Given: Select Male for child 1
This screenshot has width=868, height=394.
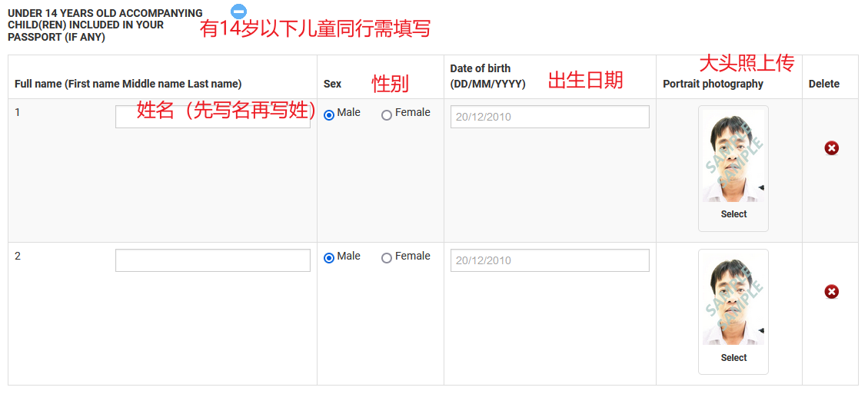Looking at the screenshot, I should 329,115.
